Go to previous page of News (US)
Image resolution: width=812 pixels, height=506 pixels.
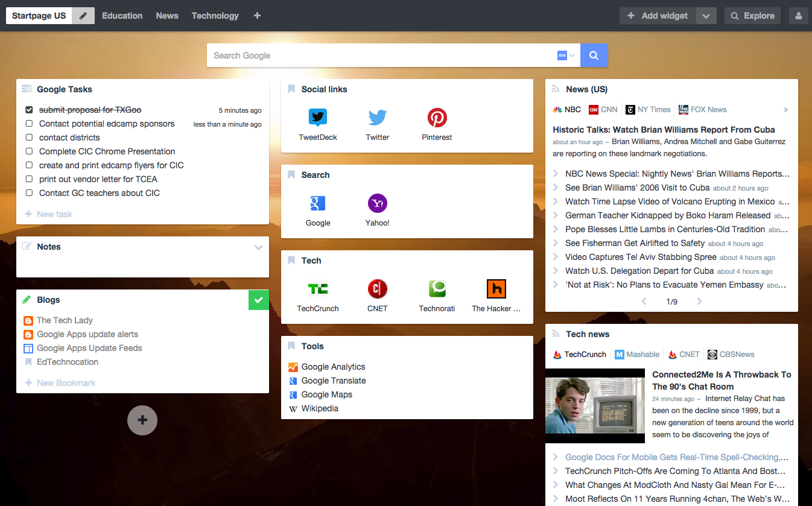coord(644,302)
